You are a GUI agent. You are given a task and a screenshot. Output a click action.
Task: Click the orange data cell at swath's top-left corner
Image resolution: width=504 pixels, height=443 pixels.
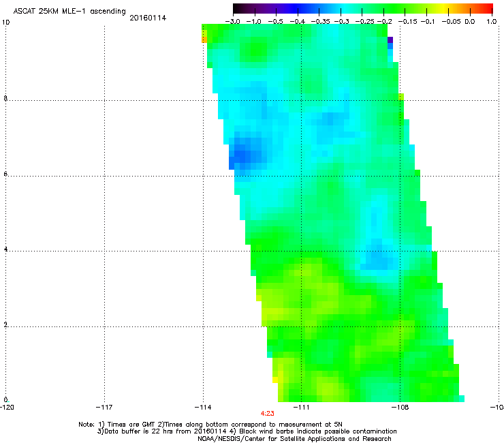point(204,40)
